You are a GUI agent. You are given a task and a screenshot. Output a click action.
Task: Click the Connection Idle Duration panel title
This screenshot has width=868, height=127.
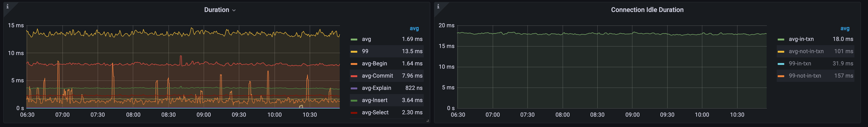click(647, 10)
